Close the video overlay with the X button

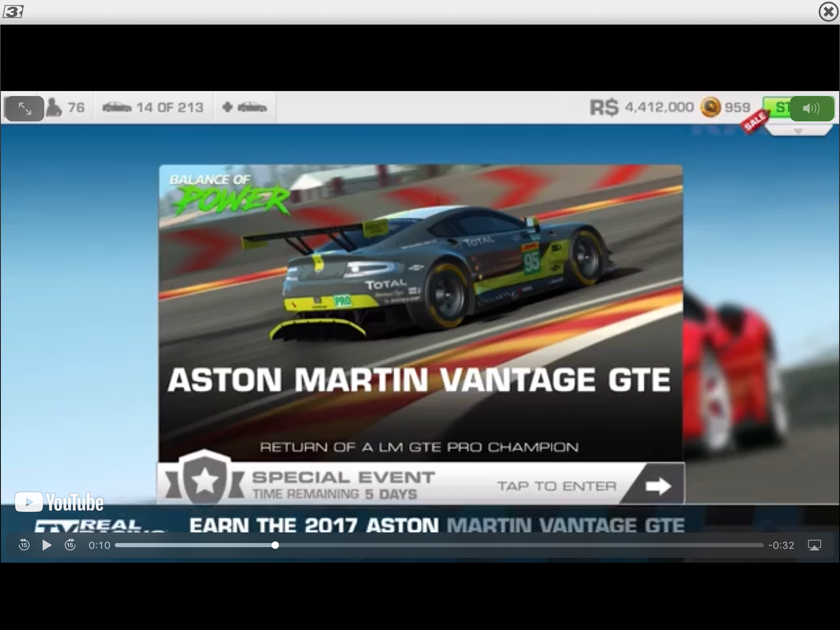point(828,12)
